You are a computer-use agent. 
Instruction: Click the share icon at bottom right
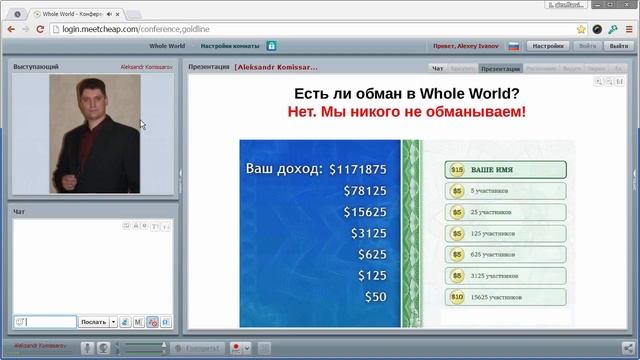(628, 348)
